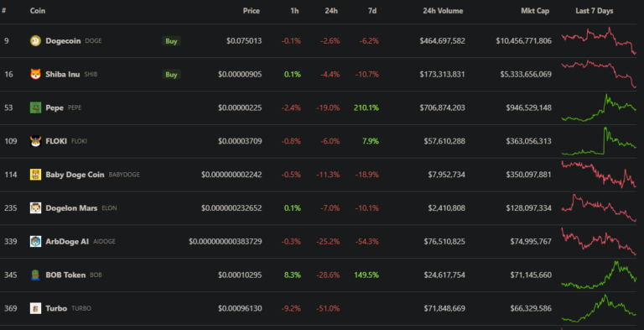Click the Baby Doge Coin icon
The width and height of the screenshot is (644, 330).
coord(36,175)
